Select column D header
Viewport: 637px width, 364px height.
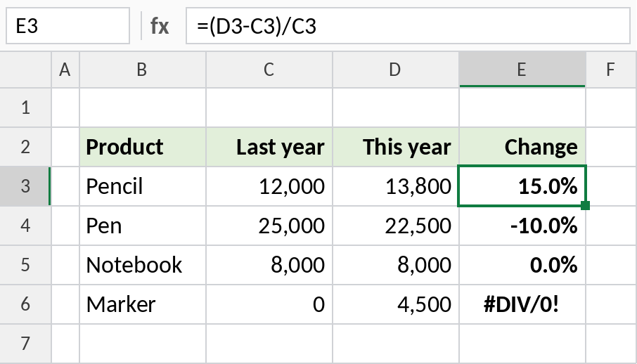396,70
